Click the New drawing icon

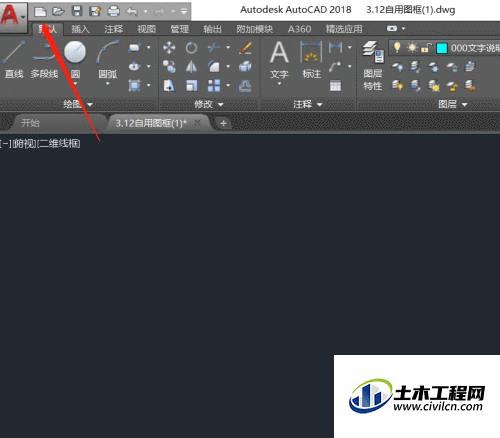[x=40, y=12]
